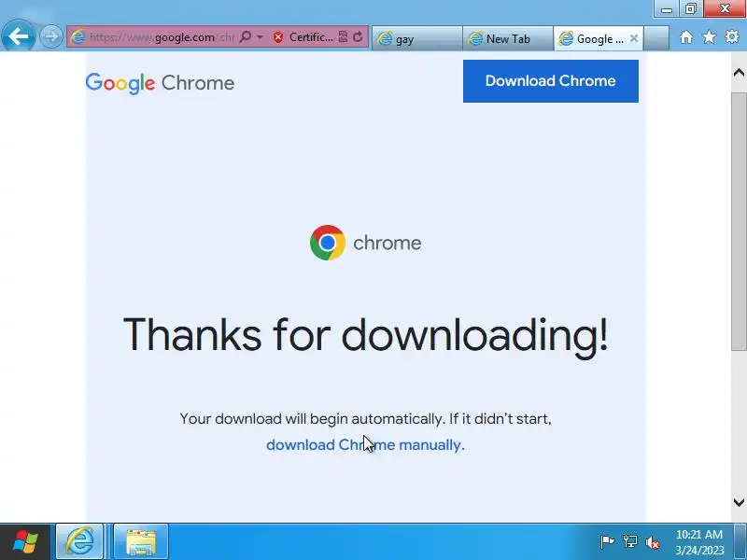Open the Action Center flag icon

click(607, 542)
